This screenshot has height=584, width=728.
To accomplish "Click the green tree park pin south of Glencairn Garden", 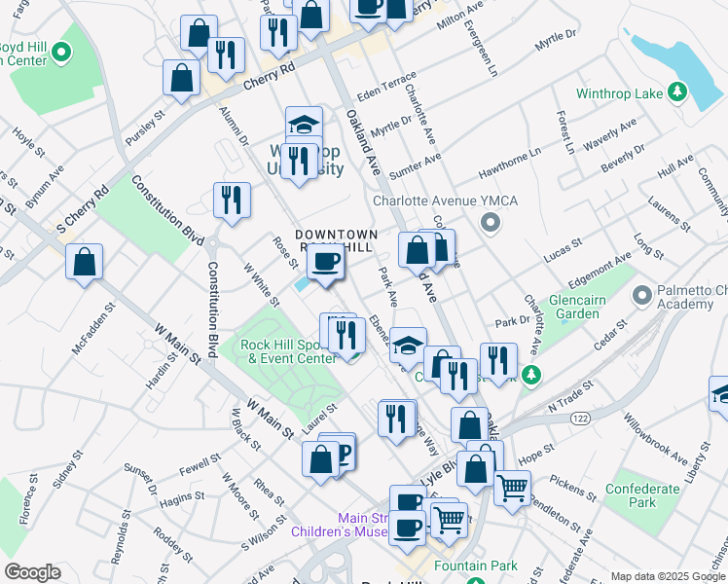I will coord(531,376).
